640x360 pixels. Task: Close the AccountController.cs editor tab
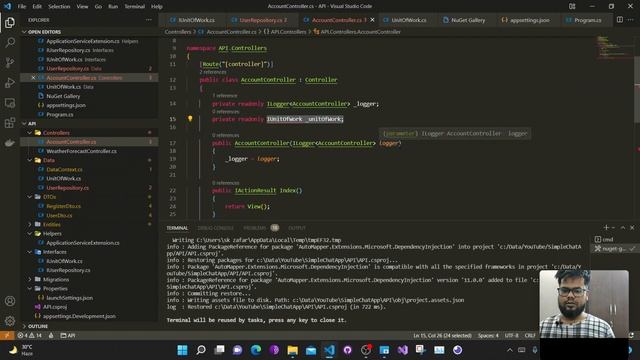pyautogui.click(x=372, y=20)
